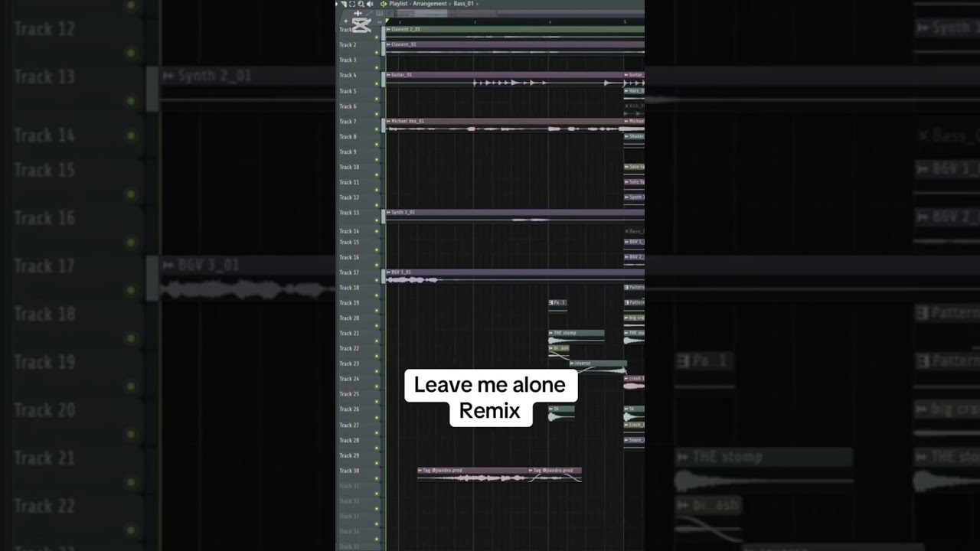
Task: Select the first 5k clip on Track 26
Action: [561, 412]
